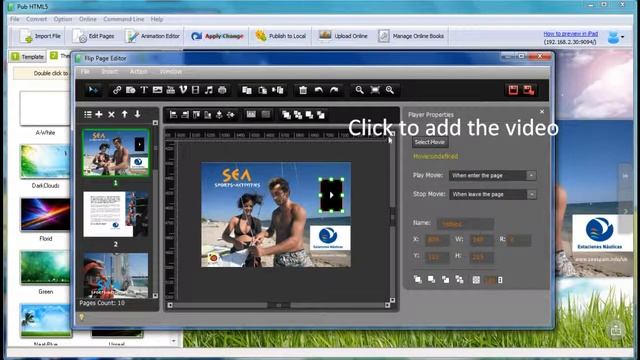Open the Help menu in Pub HTML5 window

(157, 19)
